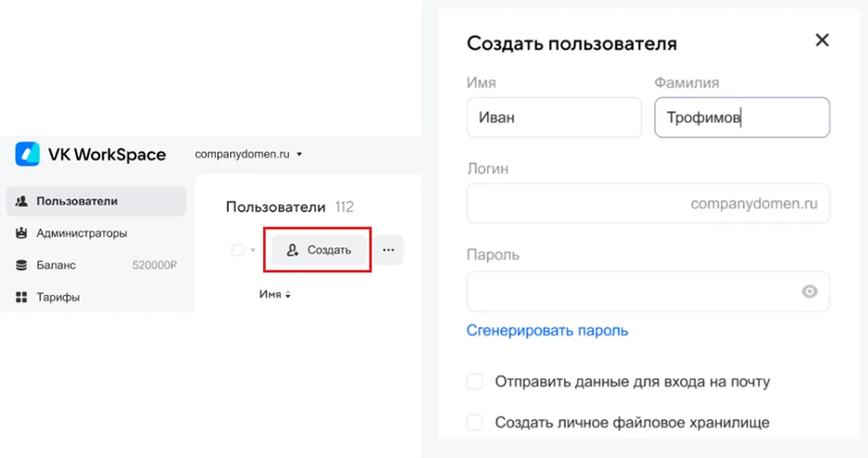
Task: Sort users by the Имя column
Action: pos(275,295)
